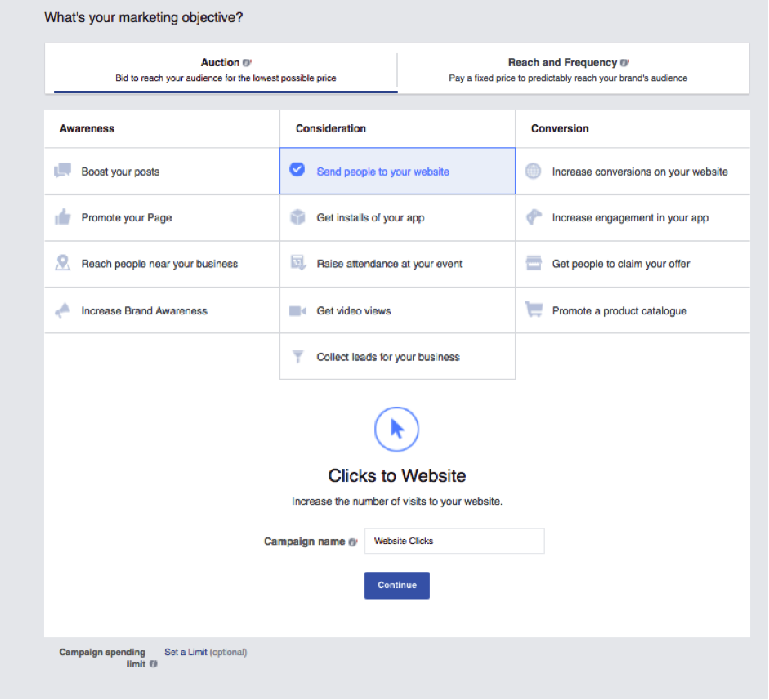Click the video camera views icon
Viewport: 769px width, 700px height.
point(297,310)
